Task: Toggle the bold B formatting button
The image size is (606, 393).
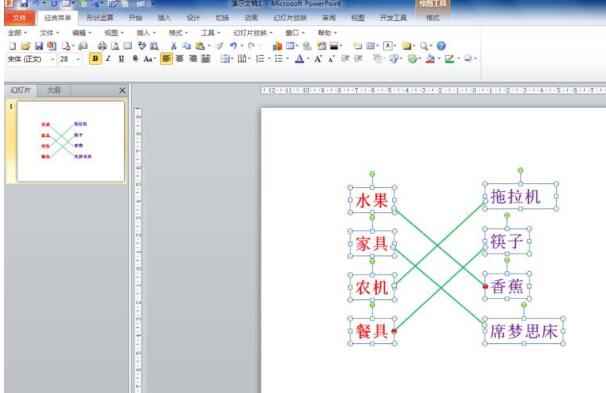Action: coord(95,59)
